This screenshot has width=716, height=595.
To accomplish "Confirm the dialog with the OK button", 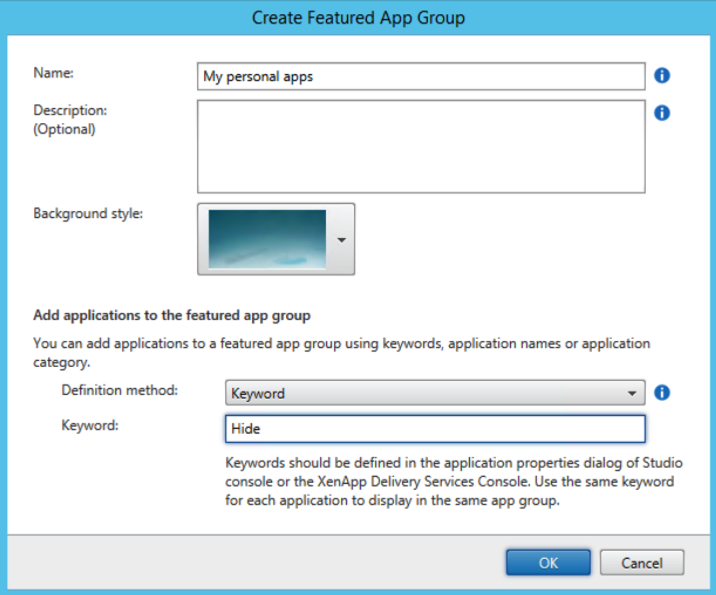I will [x=548, y=563].
